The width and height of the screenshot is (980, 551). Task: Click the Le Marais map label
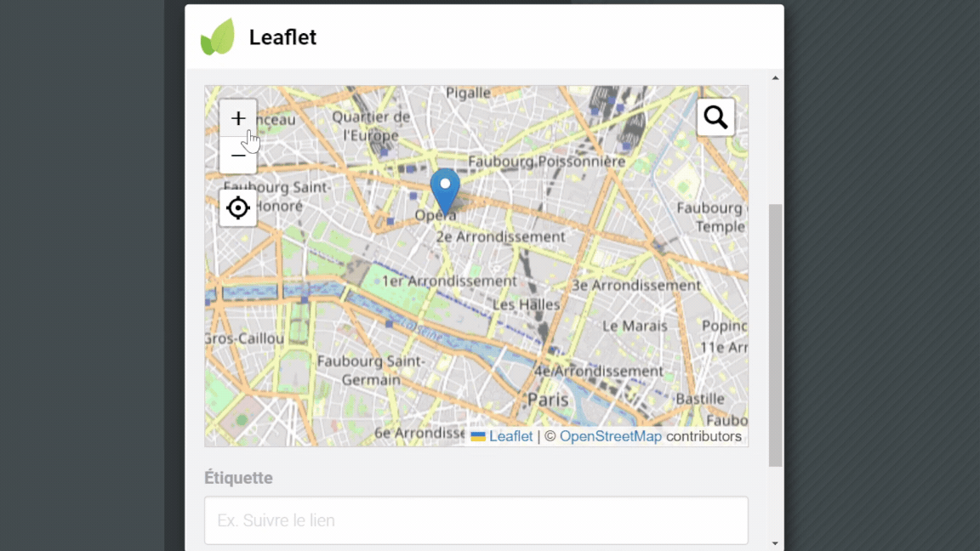(x=635, y=326)
